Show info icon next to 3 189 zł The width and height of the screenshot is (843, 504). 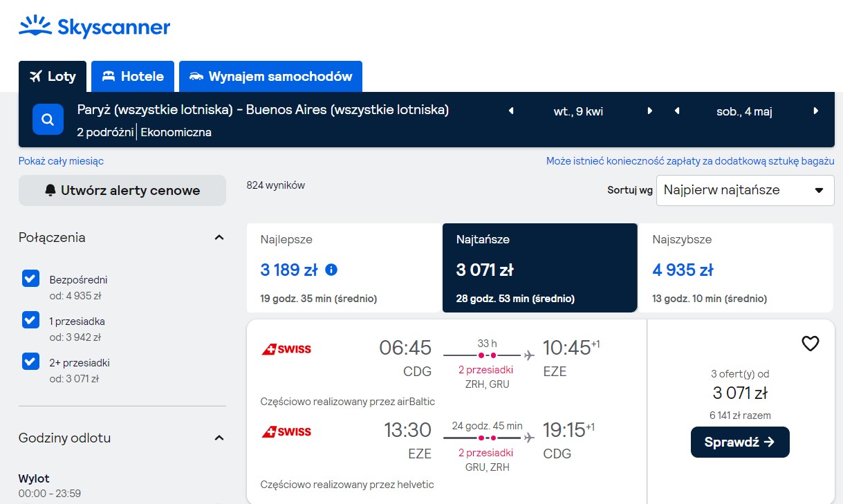point(331,270)
